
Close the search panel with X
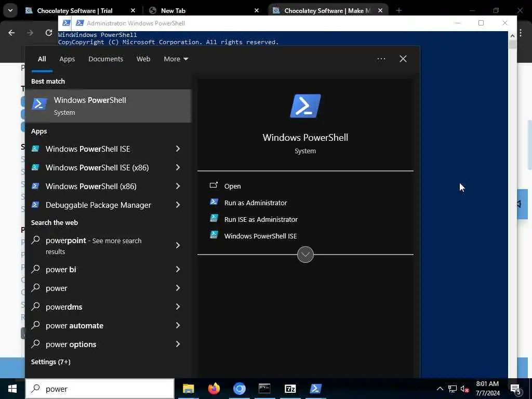click(403, 59)
